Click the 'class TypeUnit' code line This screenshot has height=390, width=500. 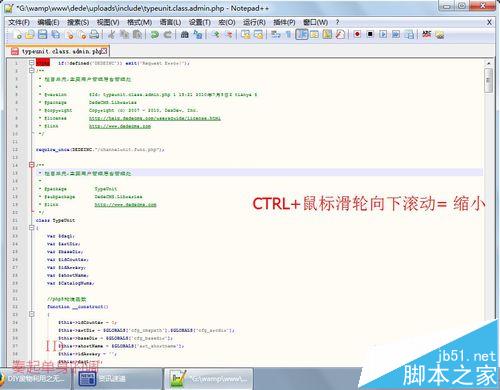tap(55, 220)
